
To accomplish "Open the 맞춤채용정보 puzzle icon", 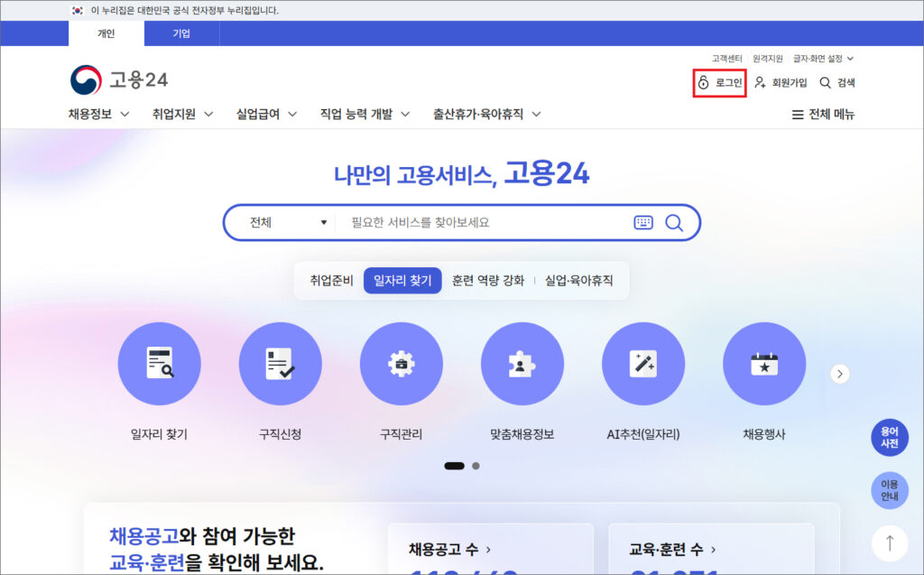I will click(x=522, y=364).
